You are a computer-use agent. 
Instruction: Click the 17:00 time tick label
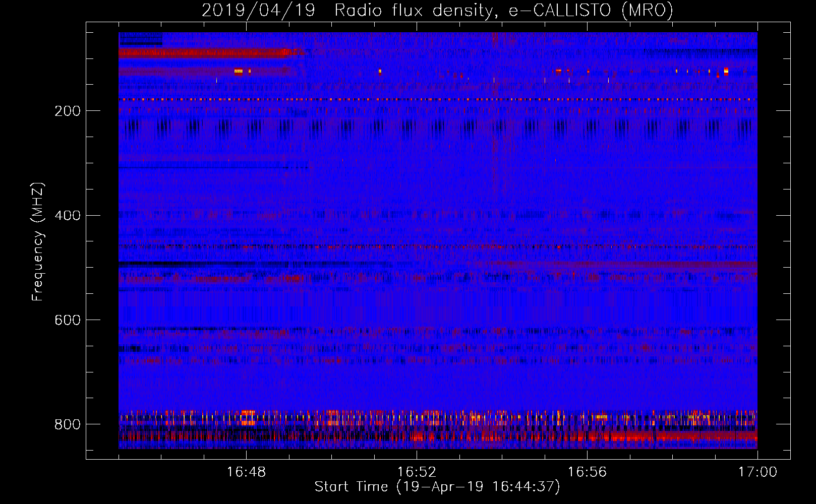point(757,472)
